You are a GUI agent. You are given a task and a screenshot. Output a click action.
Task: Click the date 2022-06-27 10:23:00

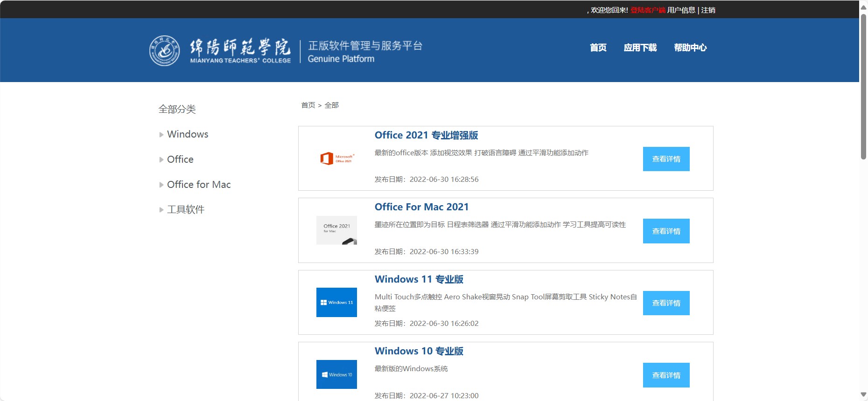pyautogui.click(x=444, y=396)
